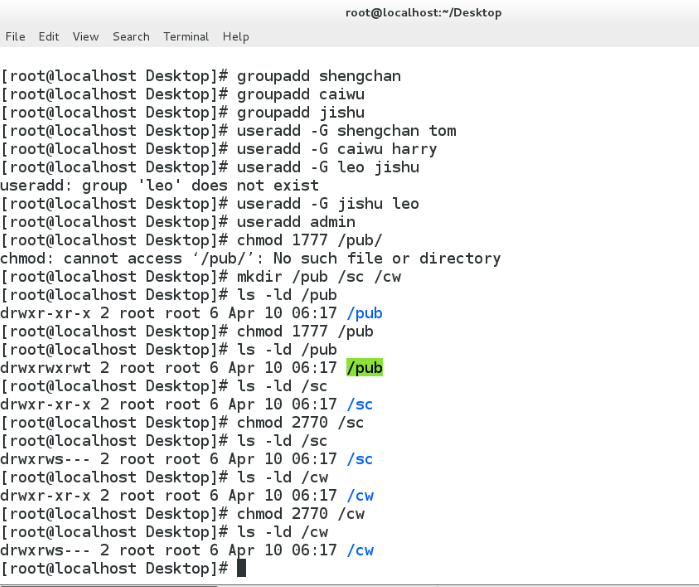The height and width of the screenshot is (587, 699).
Task: Open the Edit menu
Action: click(x=49, y=37)
